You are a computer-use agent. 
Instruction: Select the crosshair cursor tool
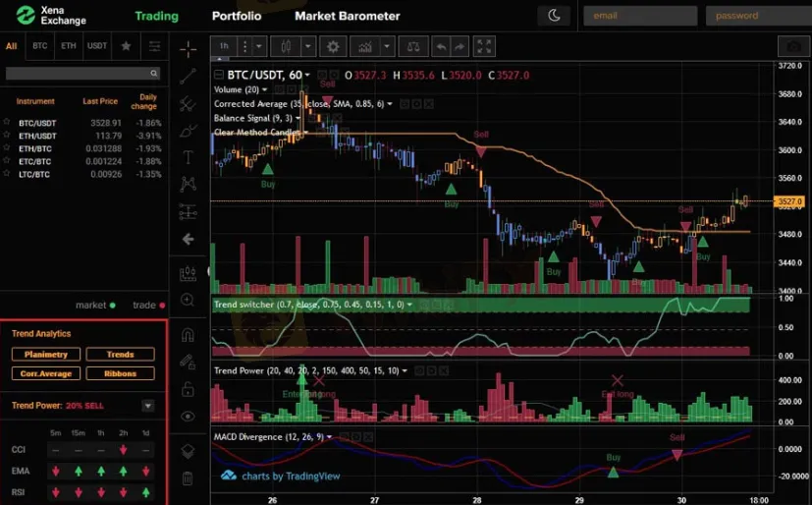(188, 49)
